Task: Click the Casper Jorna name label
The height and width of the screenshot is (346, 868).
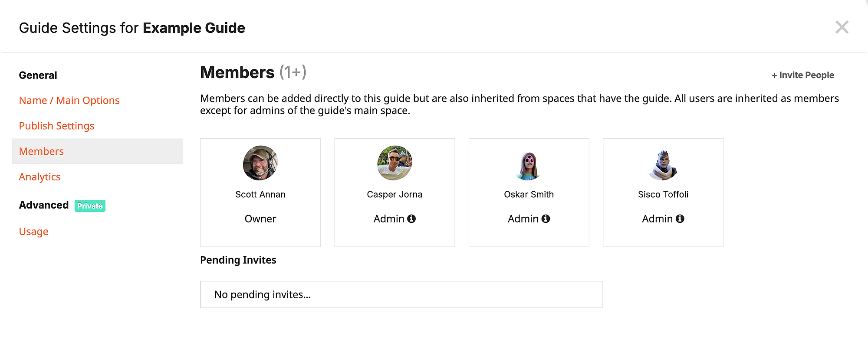Action: (395, 195)
